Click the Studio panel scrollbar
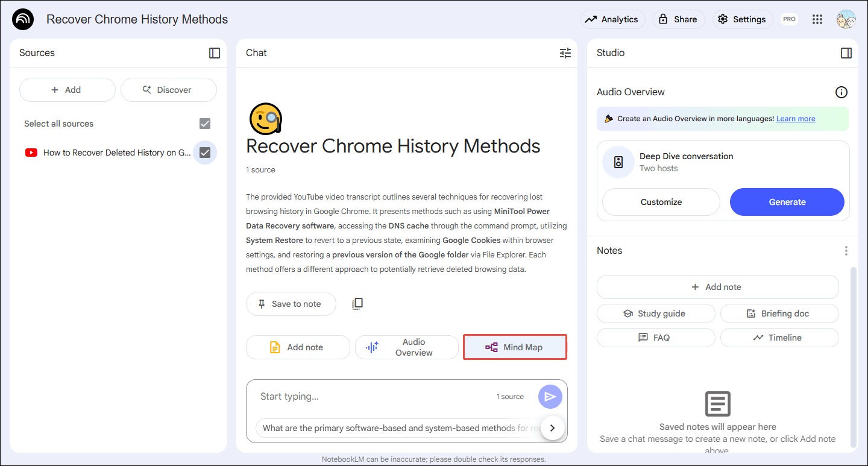The width and height of the screenshot is (868, 466). pyautogui.click(x=853, y=357)
